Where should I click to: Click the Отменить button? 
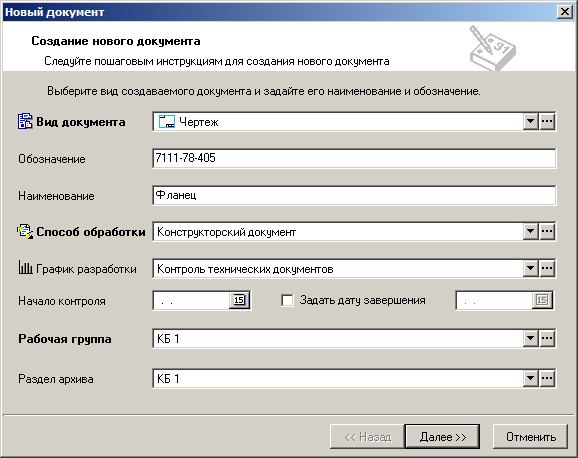[x=530, y=437]
